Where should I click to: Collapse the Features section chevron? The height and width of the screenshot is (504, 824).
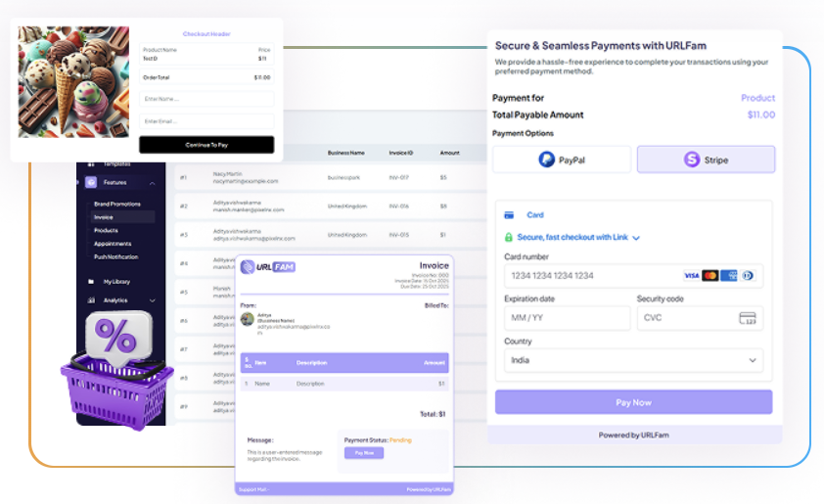(153, 183)
